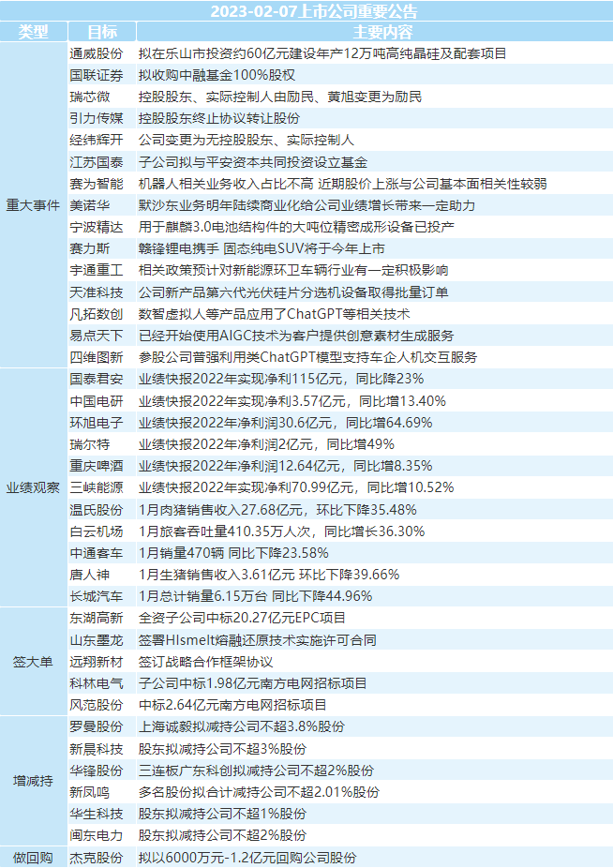The image size is (613, 868).
Task: Click company name 杰克股份
Action: click(x=97, y=857)
